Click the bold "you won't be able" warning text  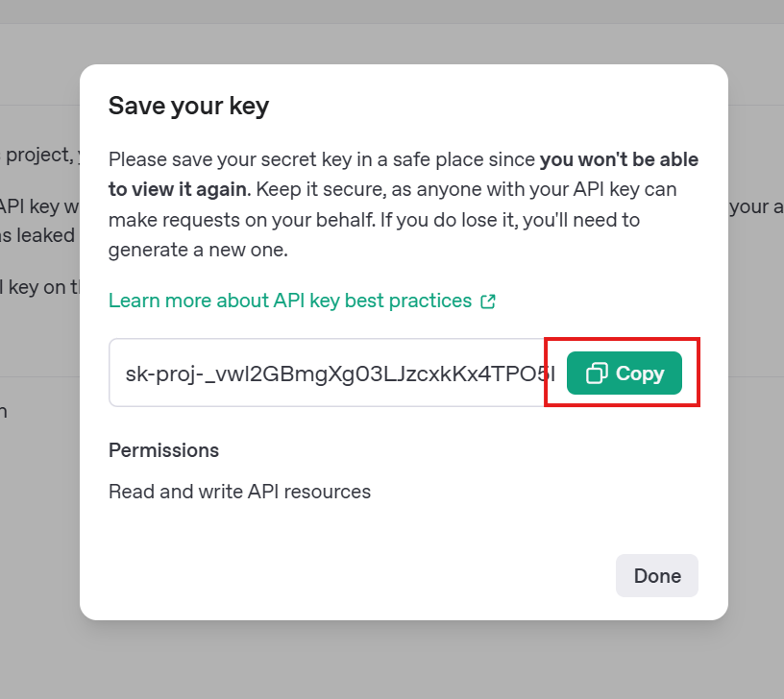[619, 159]
